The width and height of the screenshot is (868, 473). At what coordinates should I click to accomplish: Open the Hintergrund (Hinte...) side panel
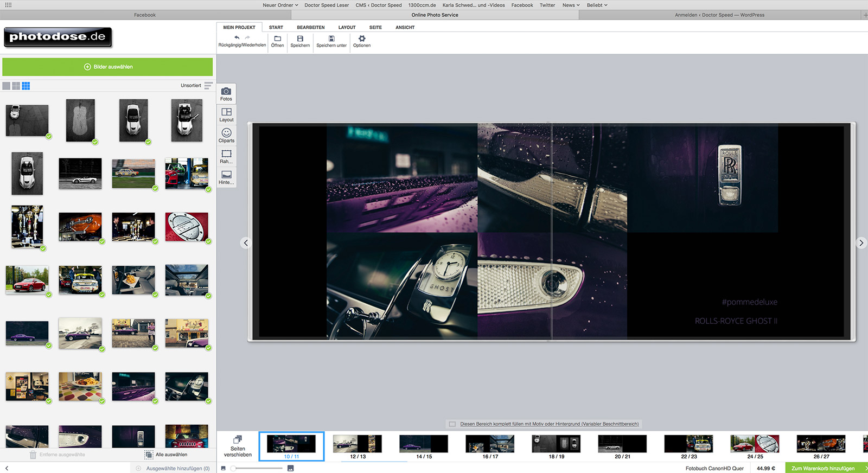(x=226, y=177)
